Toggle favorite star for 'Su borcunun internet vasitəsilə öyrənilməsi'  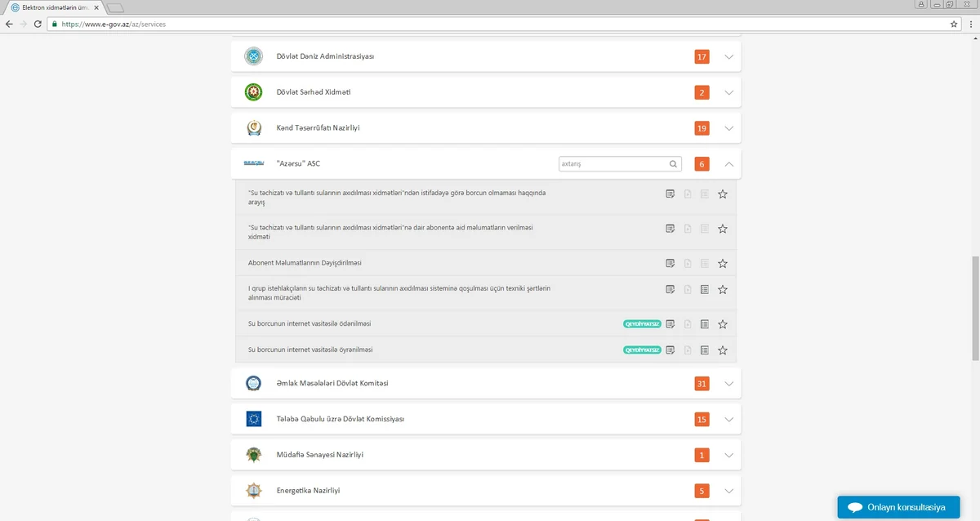(x=722, y=350)
